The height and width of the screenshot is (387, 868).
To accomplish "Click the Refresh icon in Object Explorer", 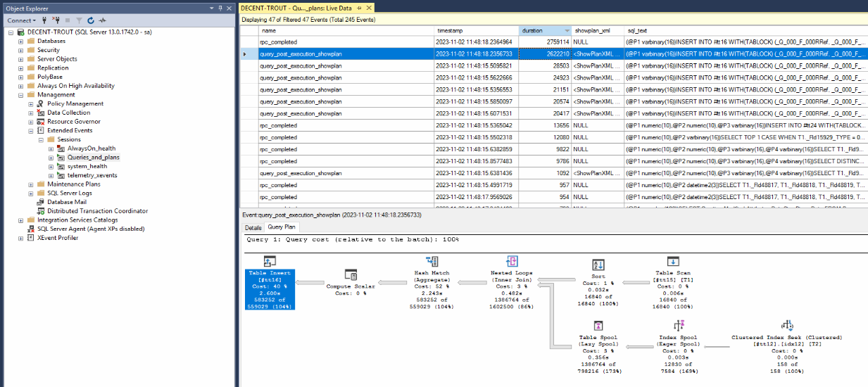I will pyautogui.click(x=91, y=20).
